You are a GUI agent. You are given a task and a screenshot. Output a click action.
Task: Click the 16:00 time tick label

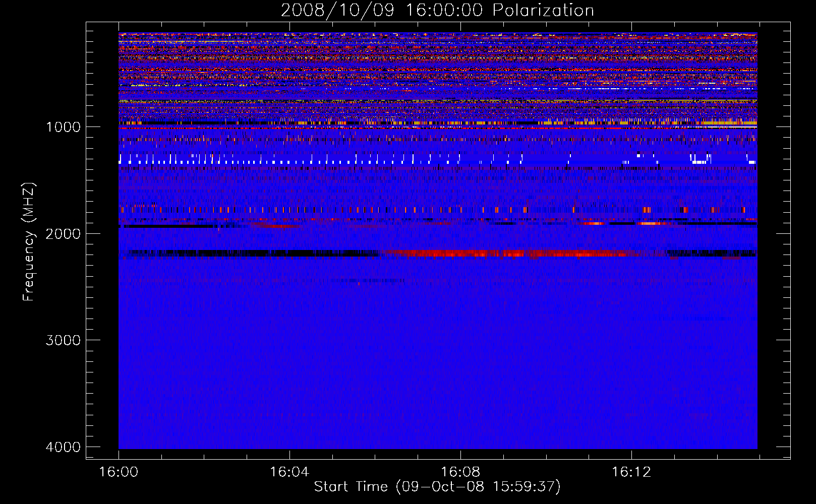click(119, 472)
